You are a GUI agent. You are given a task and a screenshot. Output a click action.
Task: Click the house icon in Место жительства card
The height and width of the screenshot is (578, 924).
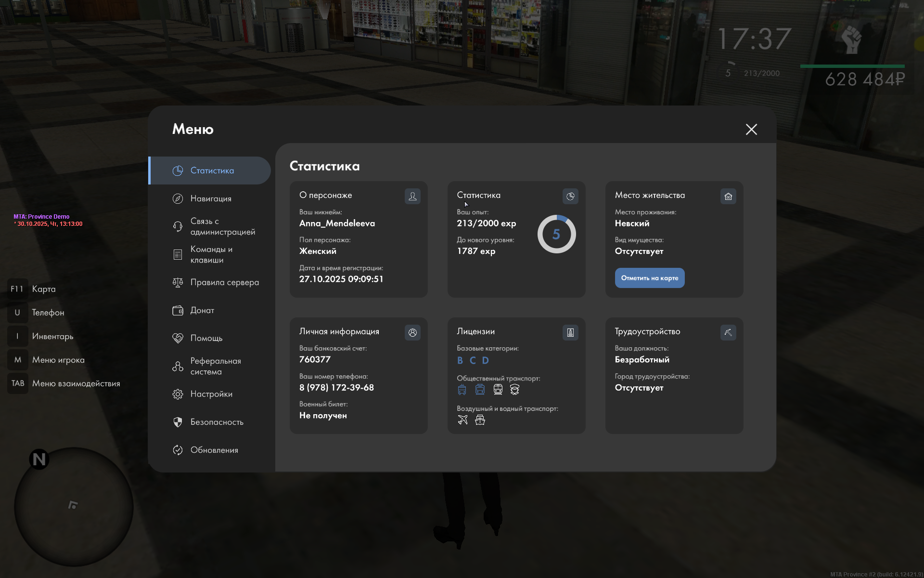coord(728,196)
